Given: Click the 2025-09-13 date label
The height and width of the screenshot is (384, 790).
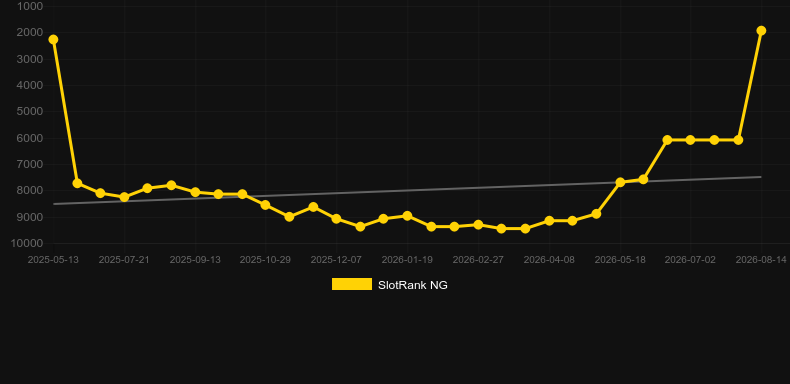Looking at the screenshot, I should (195, 260).
